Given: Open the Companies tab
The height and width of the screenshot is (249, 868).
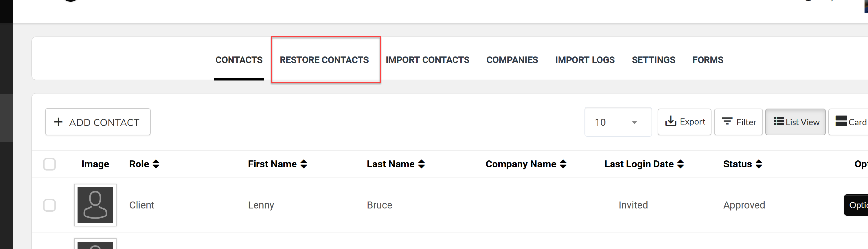Looking at the screenshot, I should tap(512, 60).
